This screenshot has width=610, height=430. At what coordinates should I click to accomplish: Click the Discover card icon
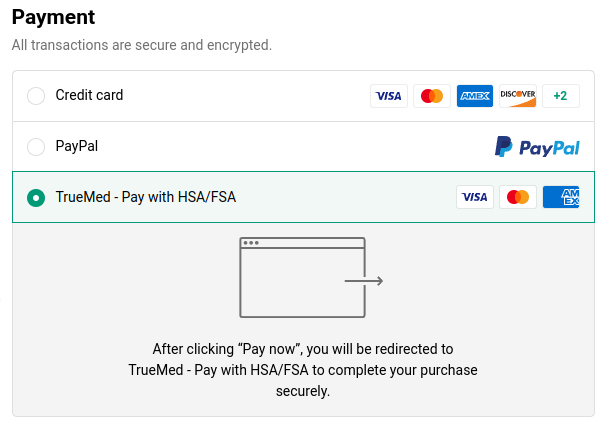tap(518, 96)
